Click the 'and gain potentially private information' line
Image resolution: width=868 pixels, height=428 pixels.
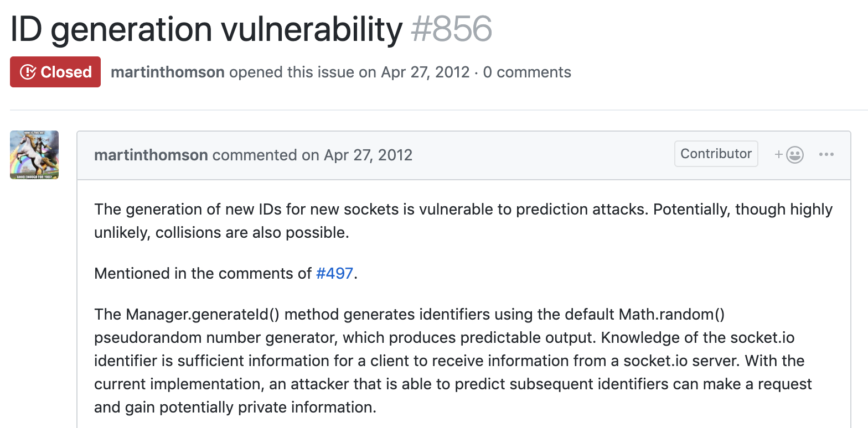[235, 408]
